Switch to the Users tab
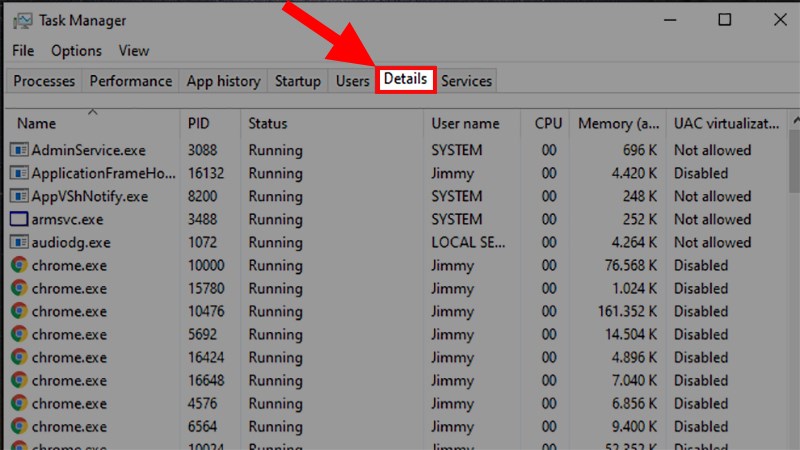The height and width of the screenshot is (450, 800). [x=352, y=81]
